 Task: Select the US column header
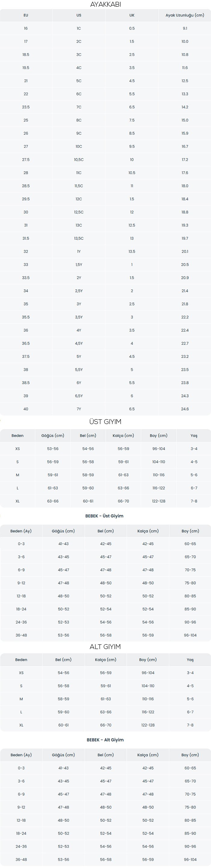79,15
